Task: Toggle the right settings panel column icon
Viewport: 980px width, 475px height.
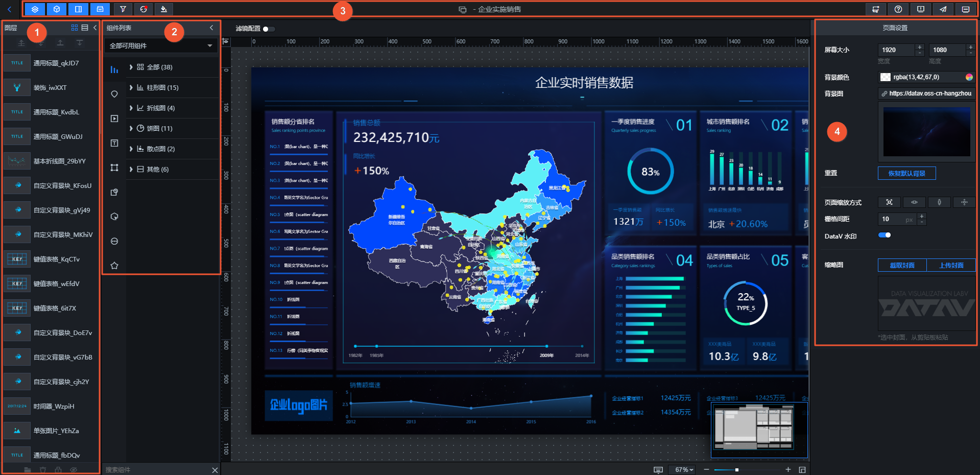Action: pyautogui.click(x=78, y=9)
